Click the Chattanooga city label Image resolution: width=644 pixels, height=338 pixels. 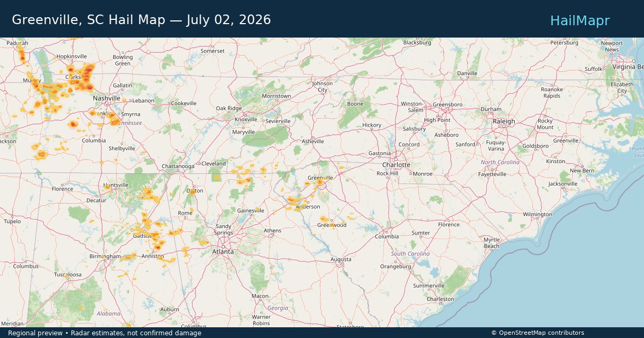coord(178,166)
